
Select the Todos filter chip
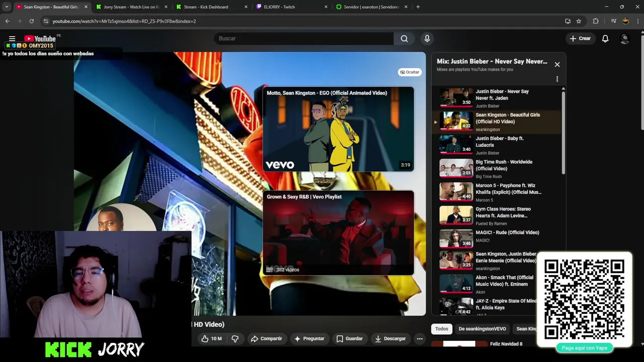pyautogui.click(x=442, y=329)
